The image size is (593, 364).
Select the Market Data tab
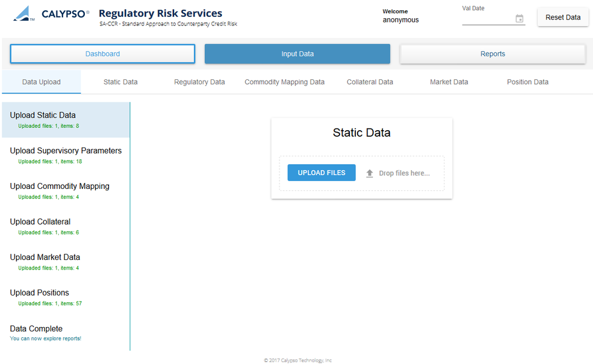click(x=449, y=82)
